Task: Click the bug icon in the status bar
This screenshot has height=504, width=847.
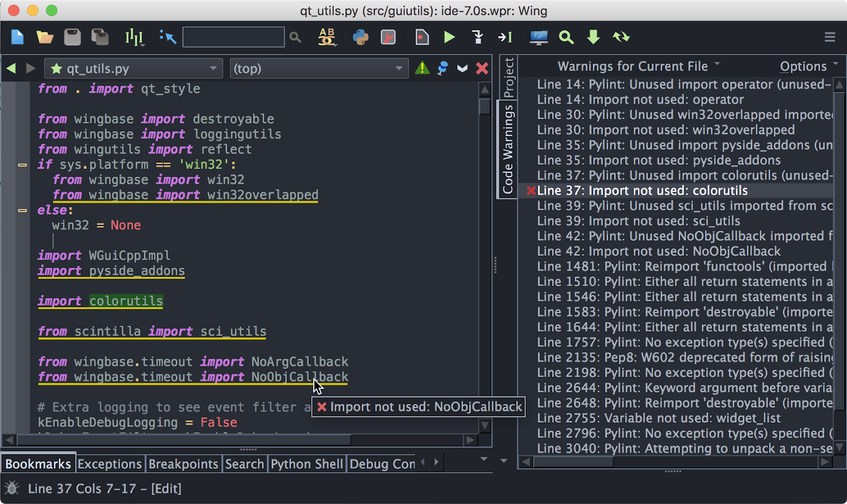Action: [x=12, y=488]
